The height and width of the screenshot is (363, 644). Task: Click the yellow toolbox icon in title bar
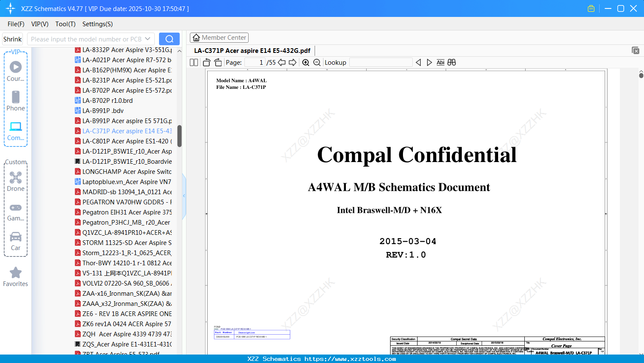click(591, 8)
